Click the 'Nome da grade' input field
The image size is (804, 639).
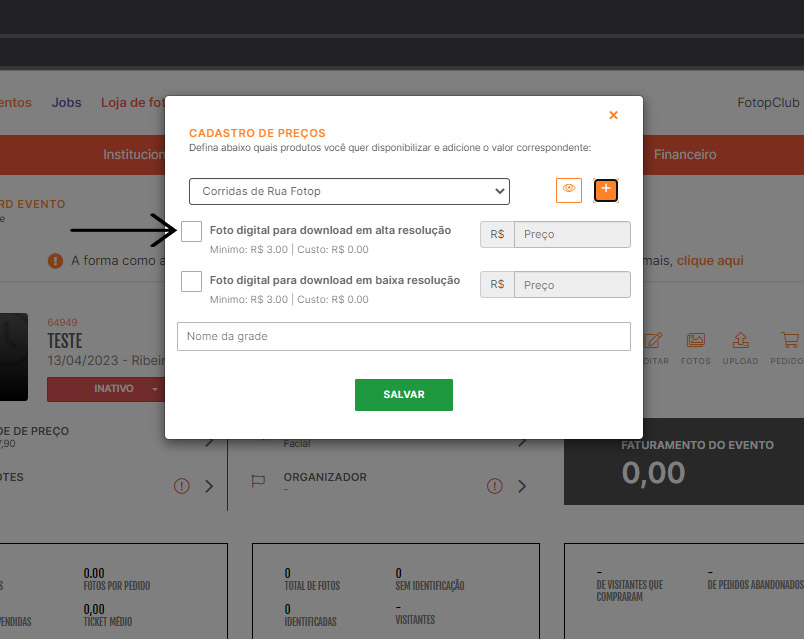click(x=403, y=336)
